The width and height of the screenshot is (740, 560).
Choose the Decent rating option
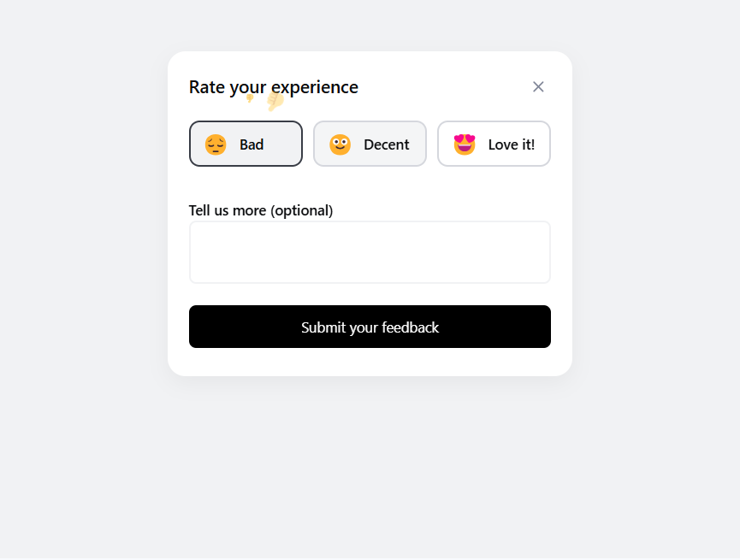pyautogui.click(x=370, y=144)
